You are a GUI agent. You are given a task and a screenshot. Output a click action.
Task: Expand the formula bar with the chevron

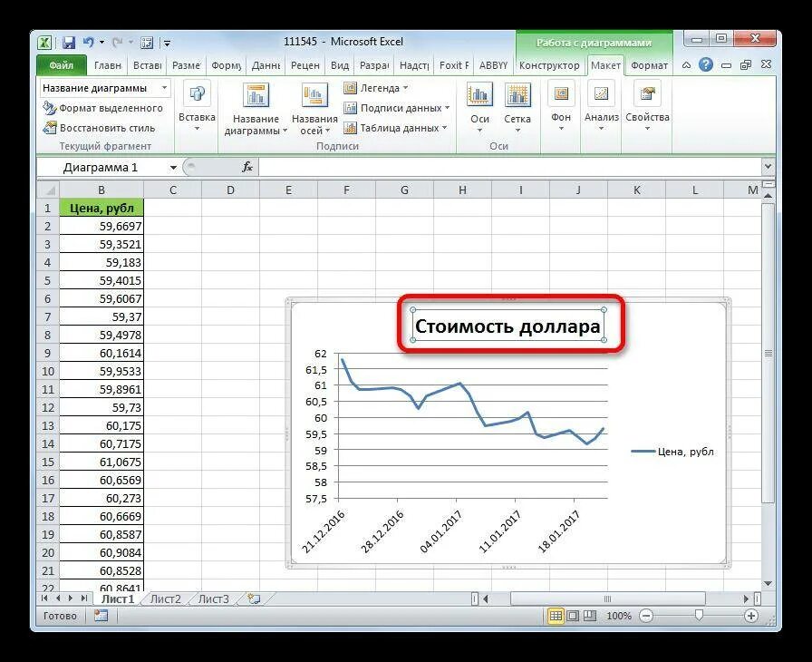click(768, 167)
